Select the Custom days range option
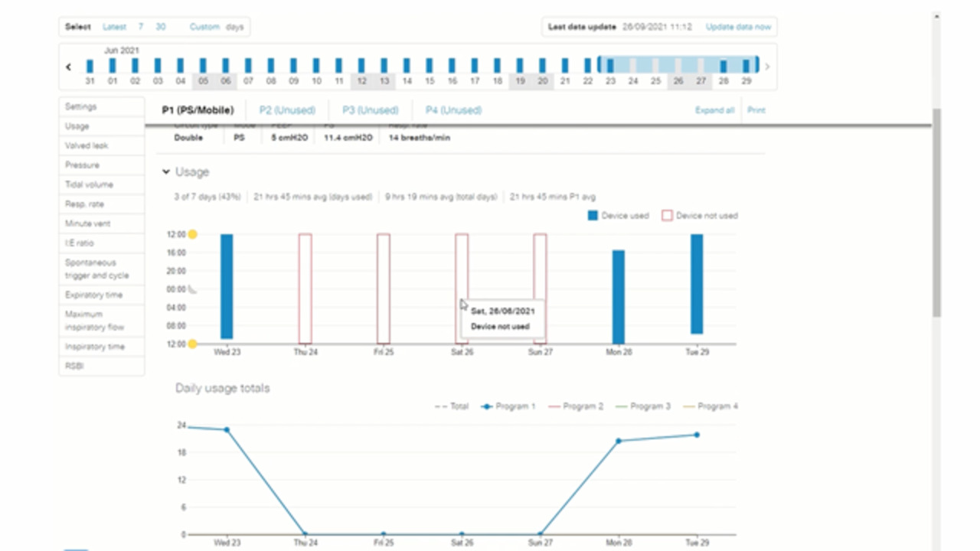980x551 pixels. point(204,27)
